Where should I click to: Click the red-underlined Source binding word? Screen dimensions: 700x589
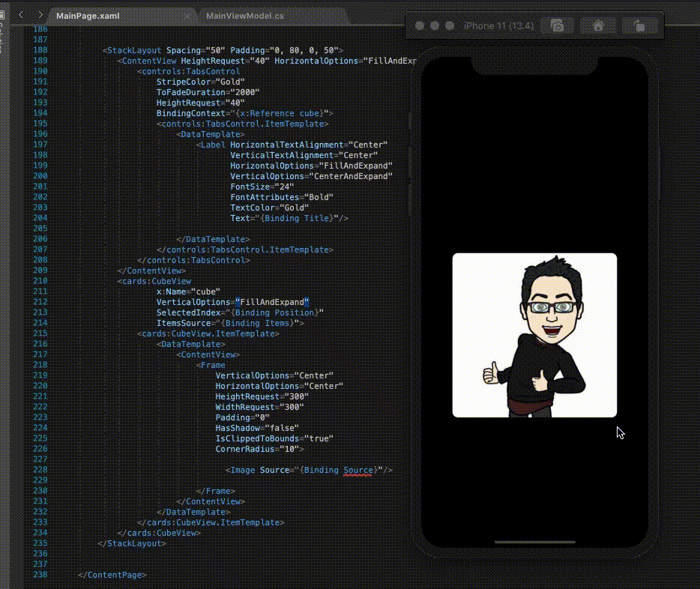(x=357, y=470)
